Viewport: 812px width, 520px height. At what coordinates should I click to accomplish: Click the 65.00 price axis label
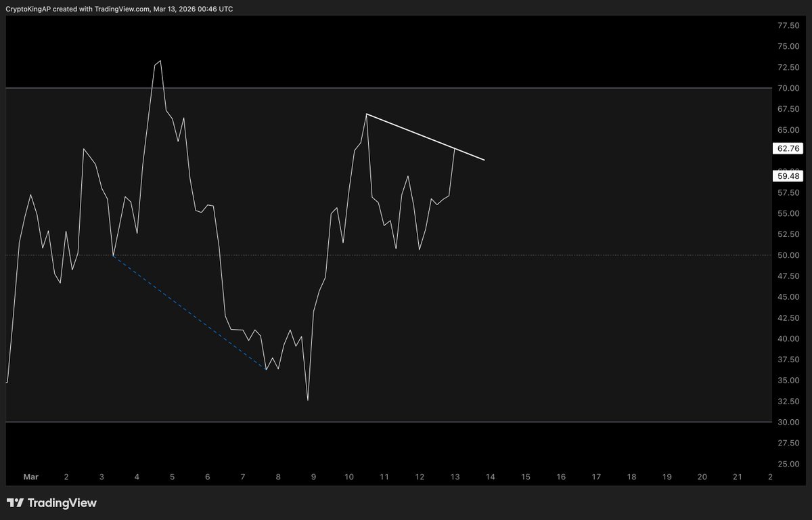[788, 130]
